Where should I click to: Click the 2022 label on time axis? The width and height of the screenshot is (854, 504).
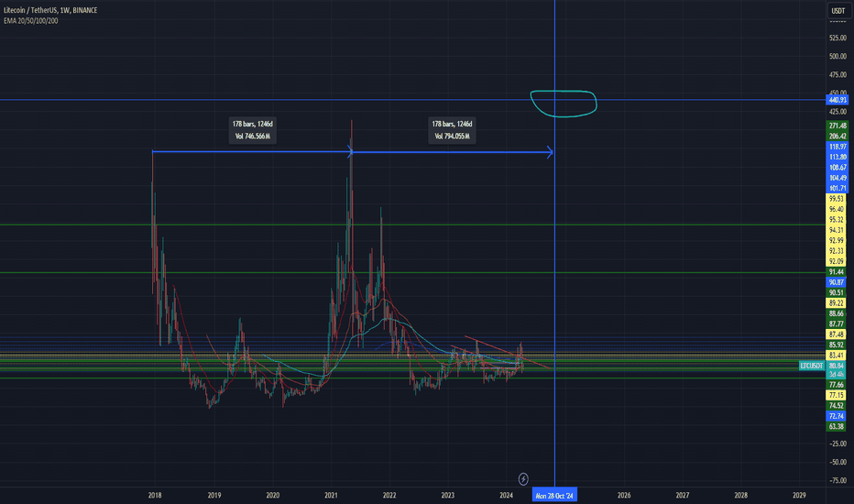(x=389, y=495)
